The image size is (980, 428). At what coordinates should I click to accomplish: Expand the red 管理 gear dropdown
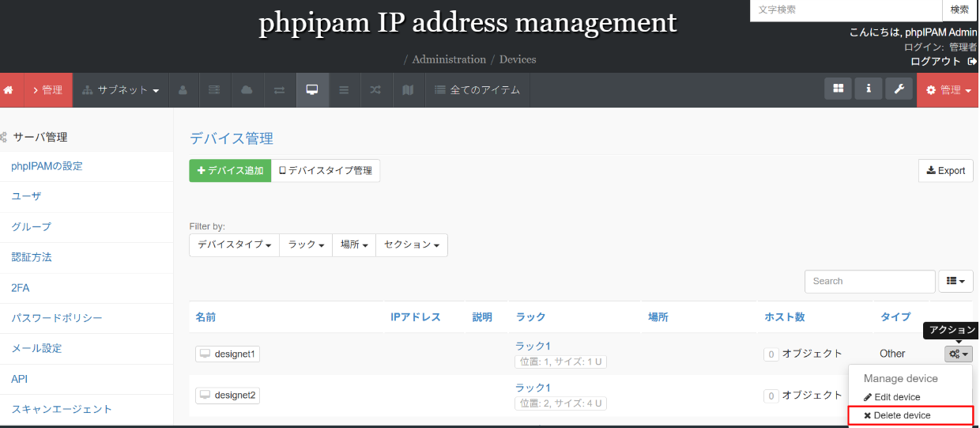pos(948,90)
